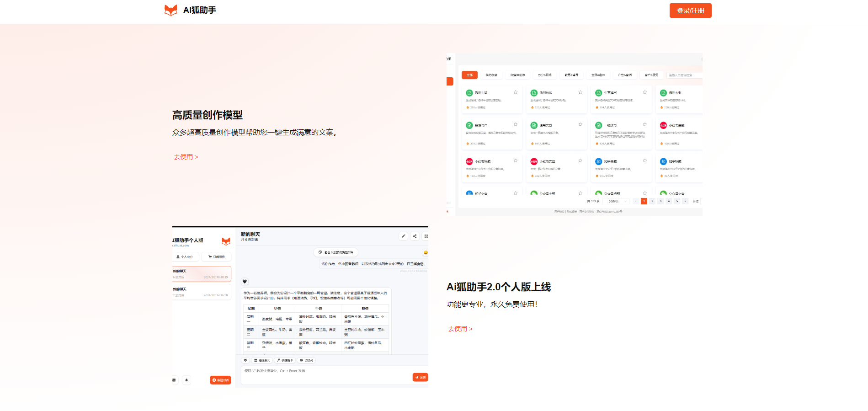Open 订阅服务 in chat sidebar
This screenshot has width=868, height=411.
click(x=217, y=257)
